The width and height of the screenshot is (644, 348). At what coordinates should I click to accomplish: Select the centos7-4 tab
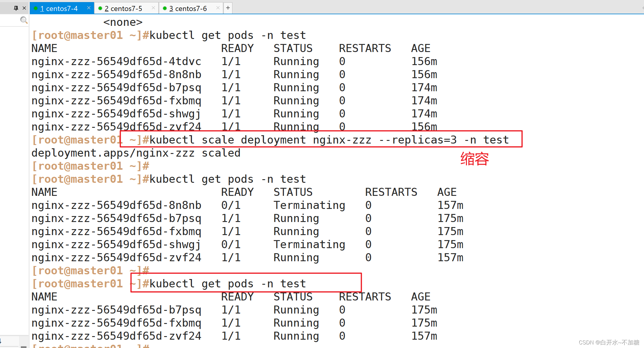[x=59, y=9]
